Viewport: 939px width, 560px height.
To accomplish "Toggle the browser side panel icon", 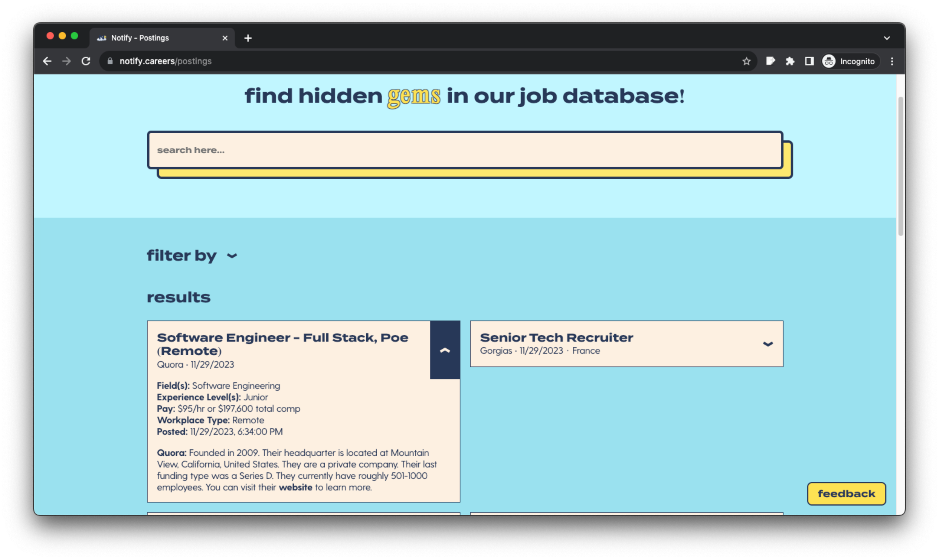I will pyautogui.click(x=809, y=61).
